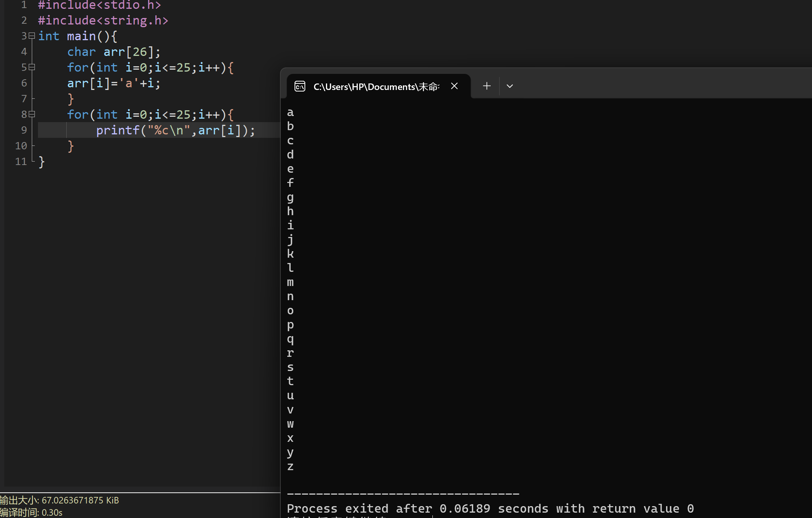Collapse the first for loop fold marker

pos(32,67)
